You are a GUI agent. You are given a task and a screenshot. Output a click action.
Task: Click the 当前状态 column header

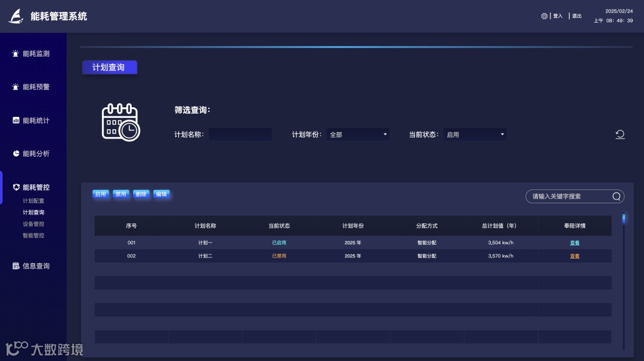pyautogui.click(x=279, y=226)
